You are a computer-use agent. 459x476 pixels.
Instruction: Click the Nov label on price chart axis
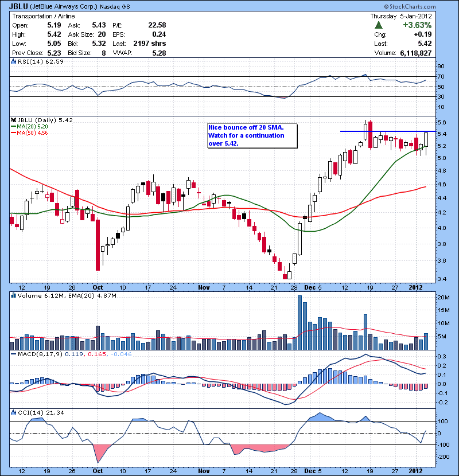point(204,287)
